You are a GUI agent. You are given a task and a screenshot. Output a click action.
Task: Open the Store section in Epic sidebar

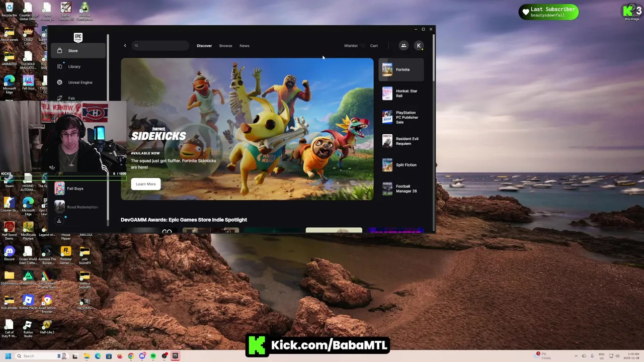[x=78, y=50]
